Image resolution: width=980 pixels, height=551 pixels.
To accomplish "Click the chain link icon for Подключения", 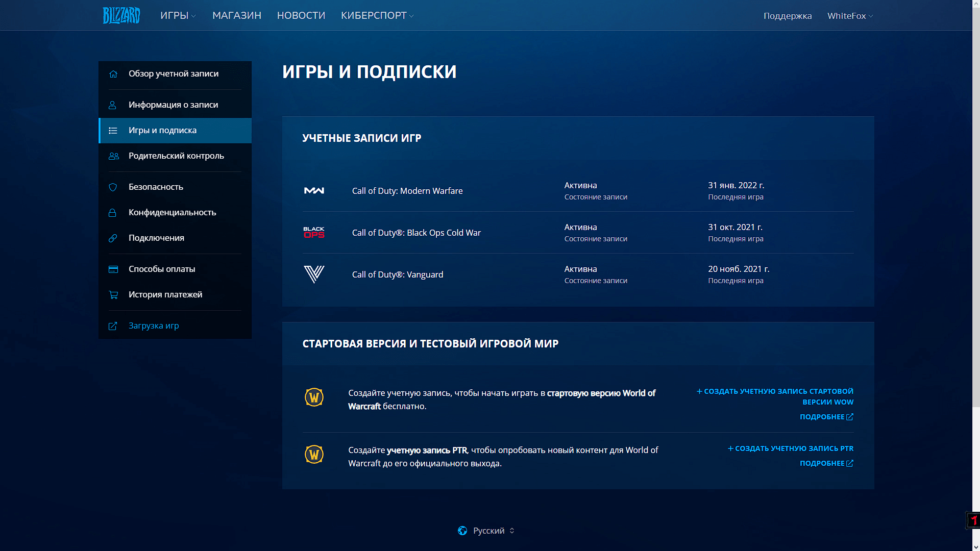I will pyautogui.click(x=113, y=238).
